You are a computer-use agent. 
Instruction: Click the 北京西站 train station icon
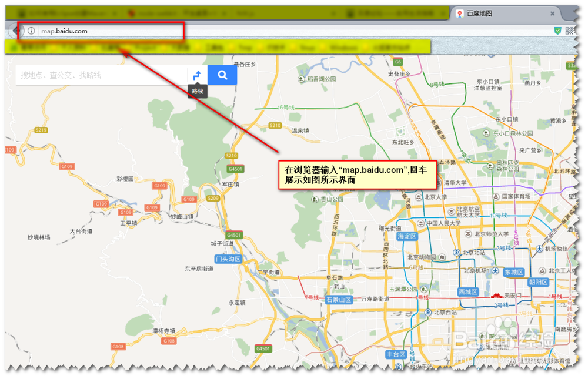click(428, 312)
